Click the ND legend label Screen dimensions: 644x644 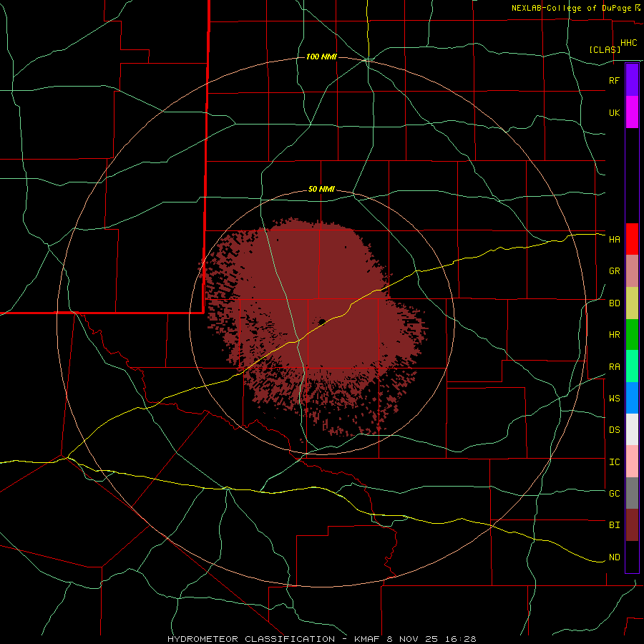(x=614, y=557)
